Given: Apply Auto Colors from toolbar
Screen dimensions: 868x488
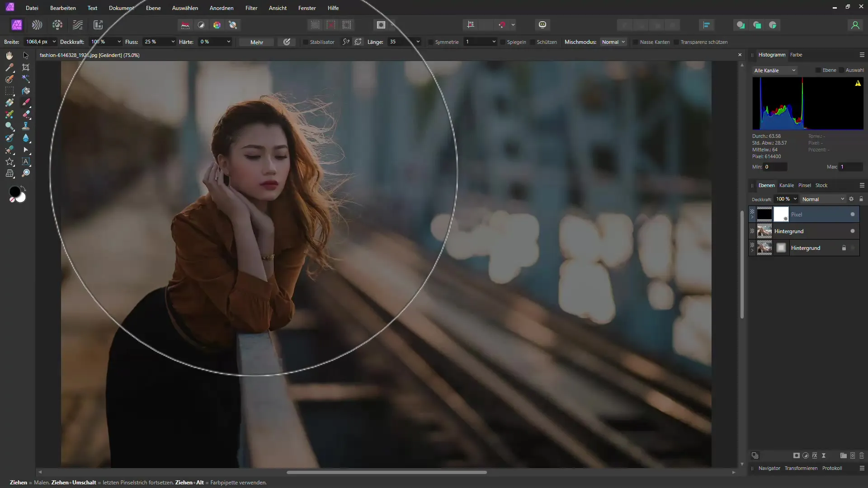Looking at the screenshot, I should point(217,25).
